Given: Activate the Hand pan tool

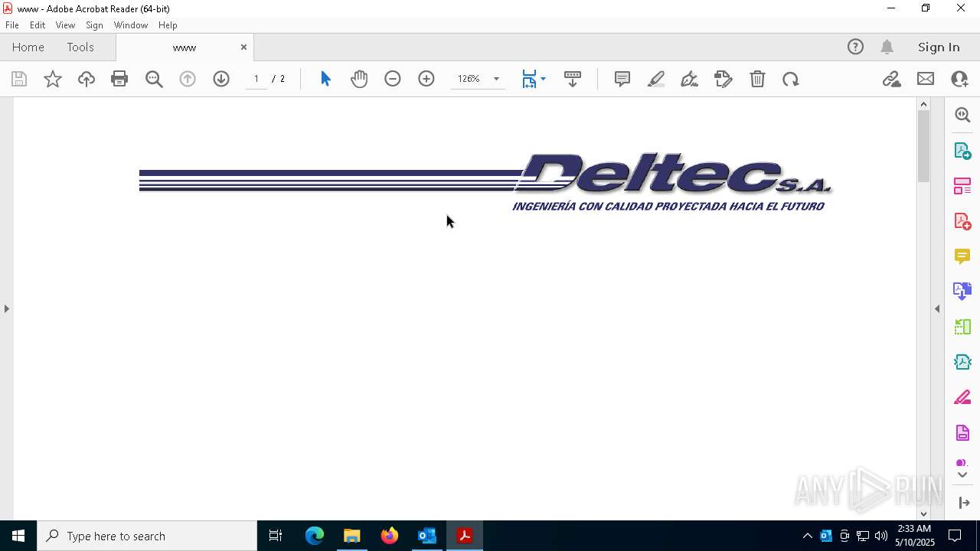Looking at the screenshot, I should 359,79.
